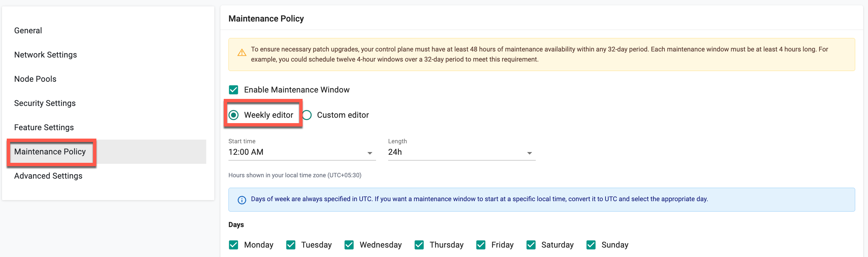Disable the Sunday maintenance day
The height and width of the screenshot is (257, 868).
[591, 245]
